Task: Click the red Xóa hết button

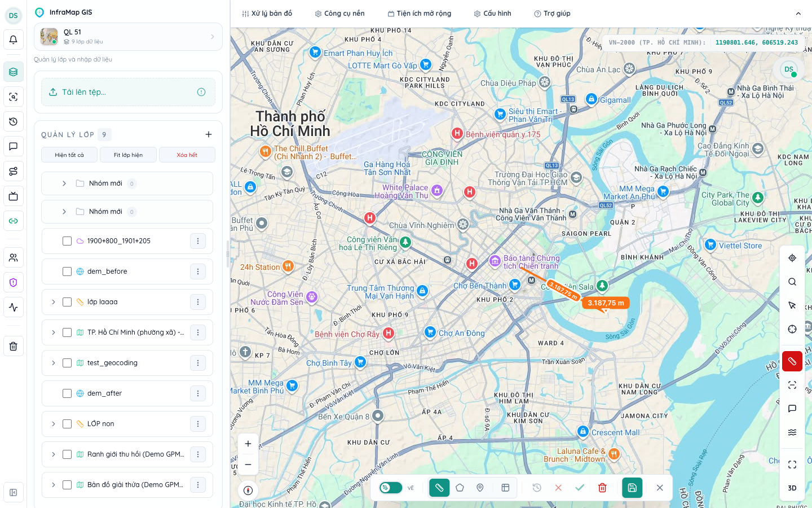Action: pos(187,155)
